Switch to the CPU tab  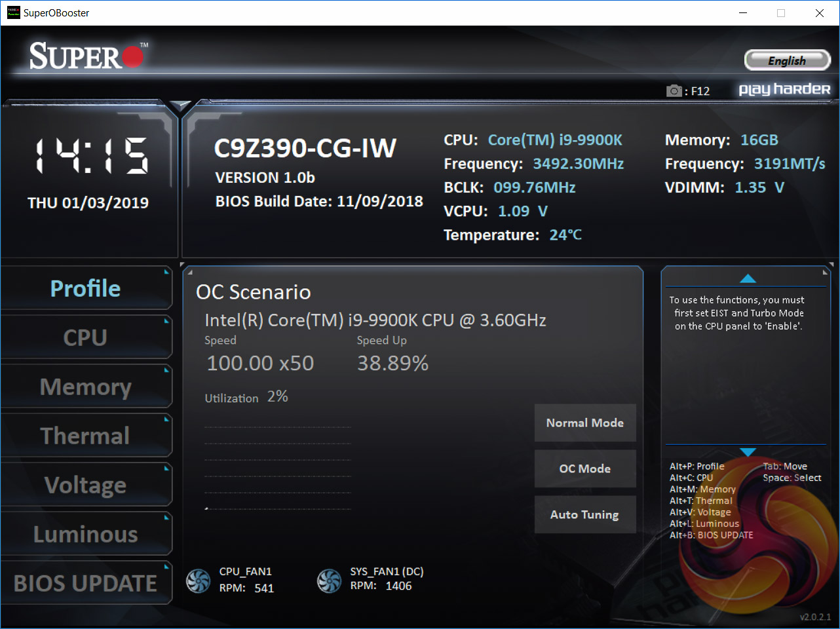(86, 337)
